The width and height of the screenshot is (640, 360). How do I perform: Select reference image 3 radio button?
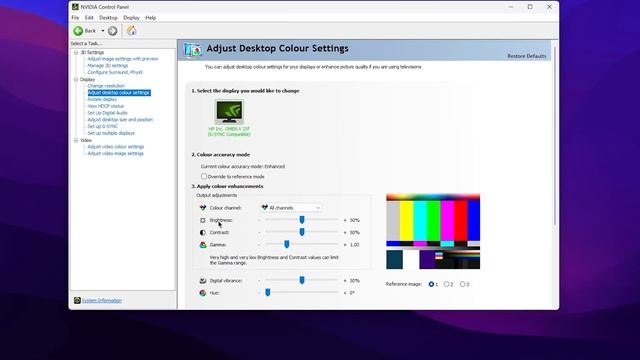[x=462, y=284]
